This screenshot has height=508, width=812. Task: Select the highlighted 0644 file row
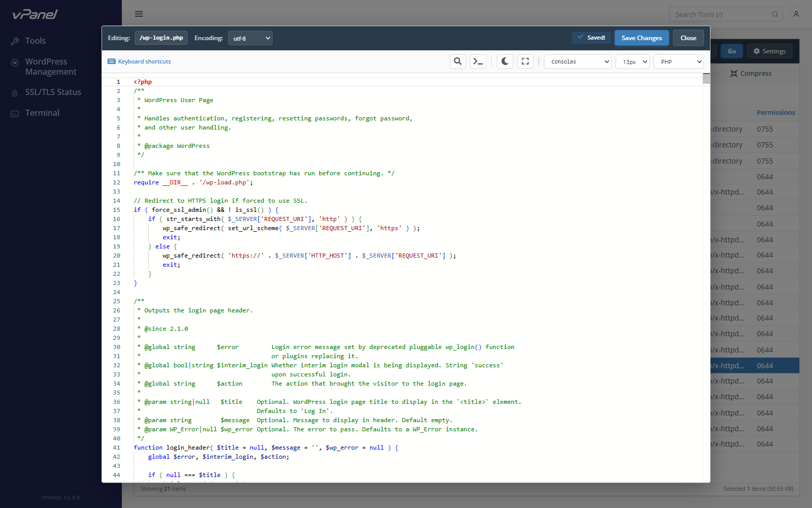[755, 366]
